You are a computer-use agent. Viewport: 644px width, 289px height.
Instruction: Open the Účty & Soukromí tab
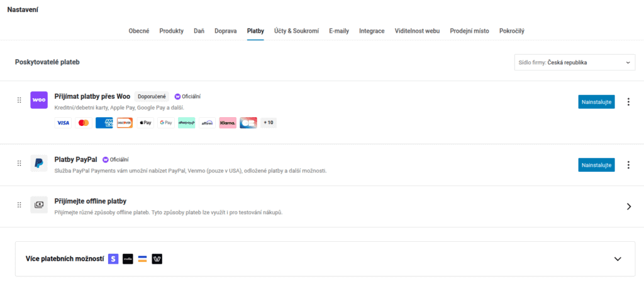click(x=296, y=31)
